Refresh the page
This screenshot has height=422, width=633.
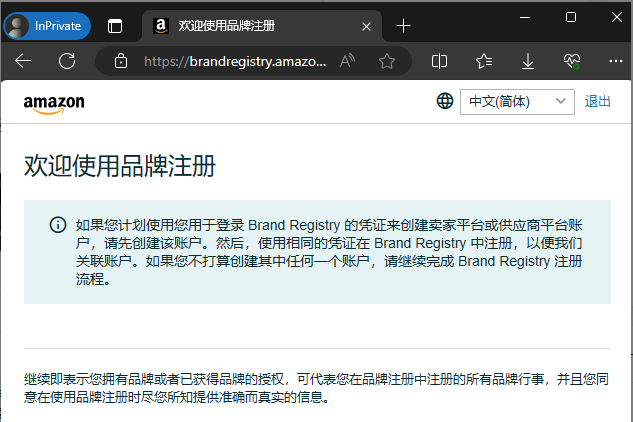point(67,61)
